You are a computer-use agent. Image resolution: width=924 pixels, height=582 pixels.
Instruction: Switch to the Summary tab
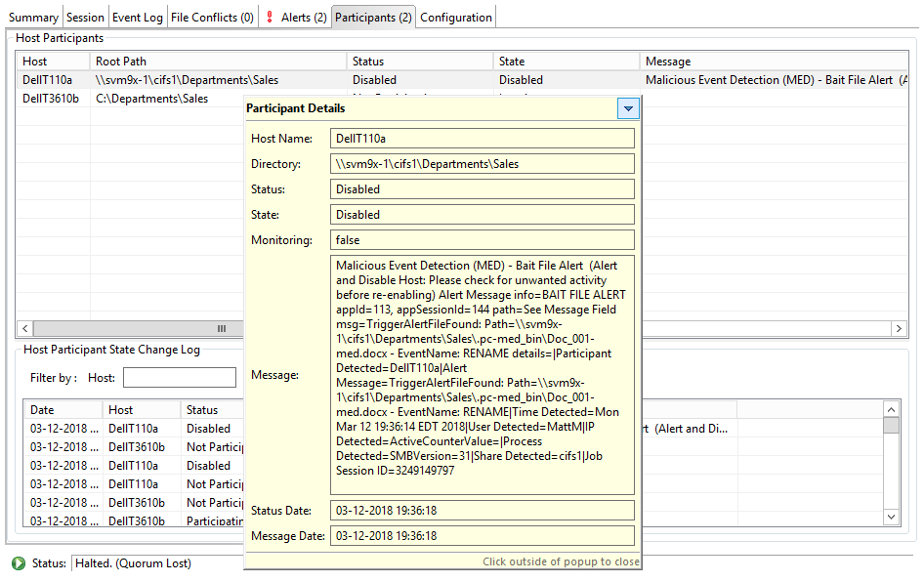33,17
